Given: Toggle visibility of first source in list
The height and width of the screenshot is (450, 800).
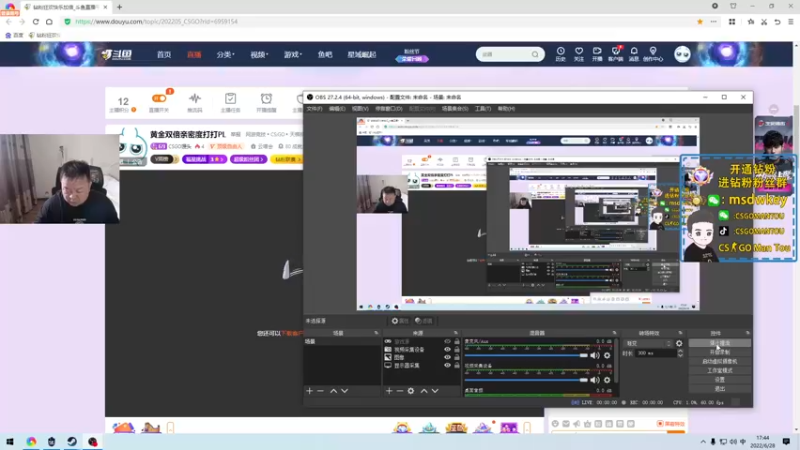Looking at the screenshot, I should click(x=447, y=341).
